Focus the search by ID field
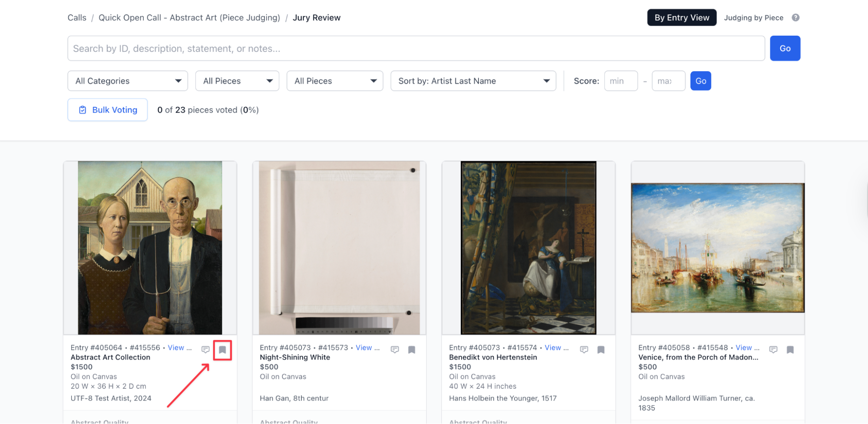This screenshot has height=424, width=868. tap(416, 48)
